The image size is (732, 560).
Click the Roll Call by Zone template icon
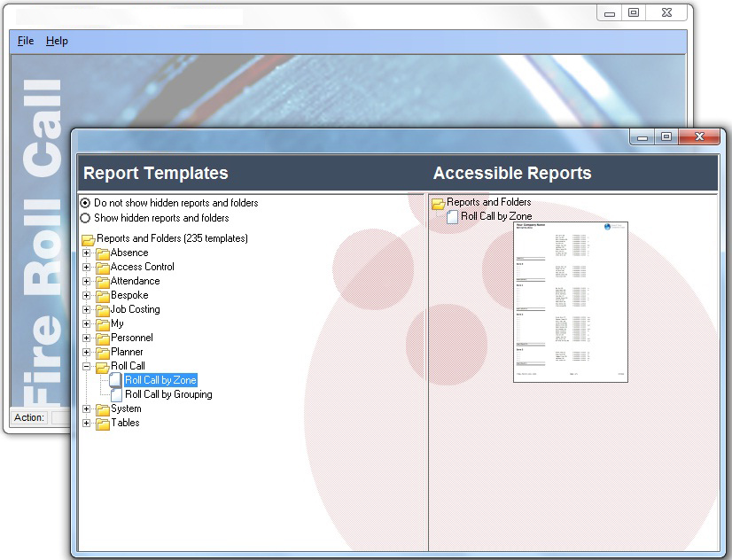117,381
